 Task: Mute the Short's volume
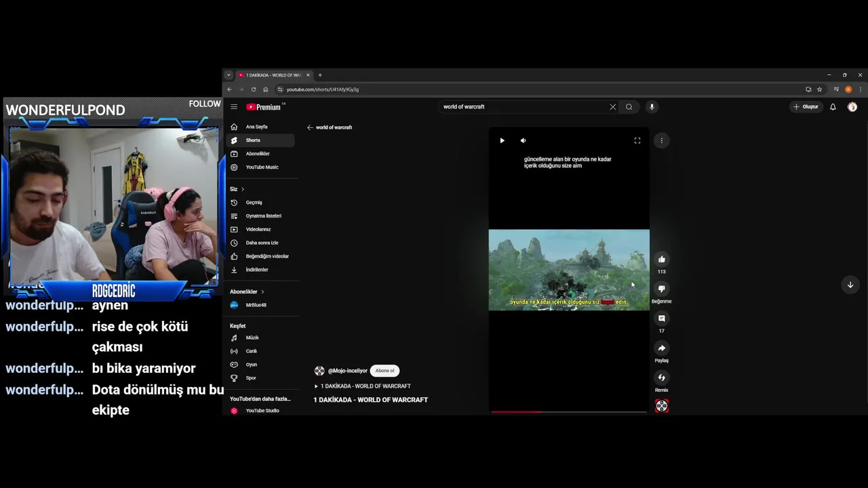point(523,140)
